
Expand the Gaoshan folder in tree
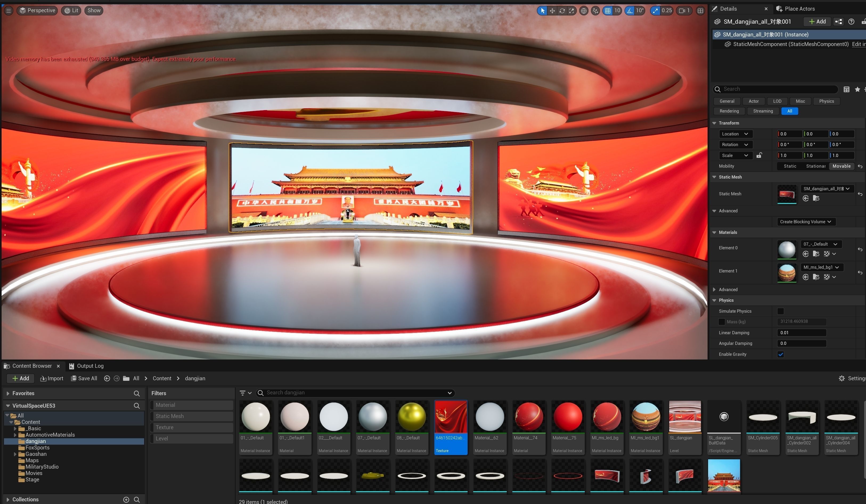click(x=15, y=454)
